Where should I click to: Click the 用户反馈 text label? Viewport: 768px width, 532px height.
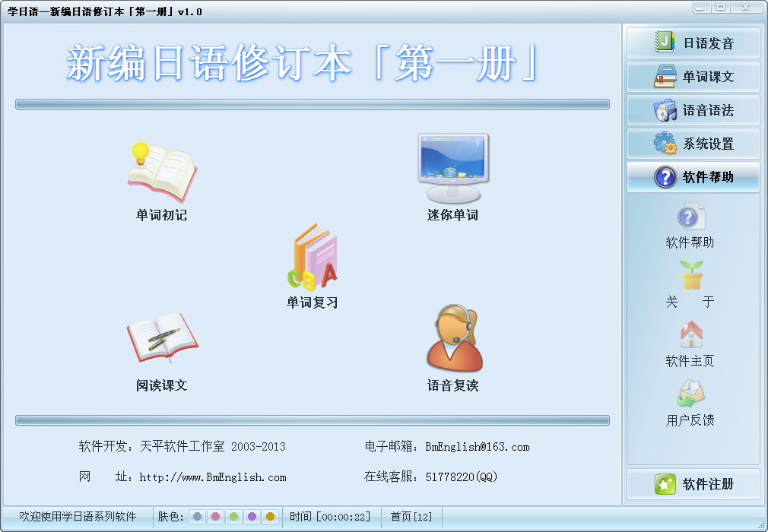click(690, 420)
